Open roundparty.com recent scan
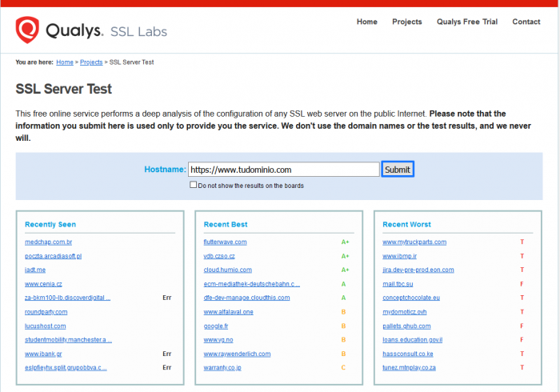 pyautogui.click(x=46, y=312)
